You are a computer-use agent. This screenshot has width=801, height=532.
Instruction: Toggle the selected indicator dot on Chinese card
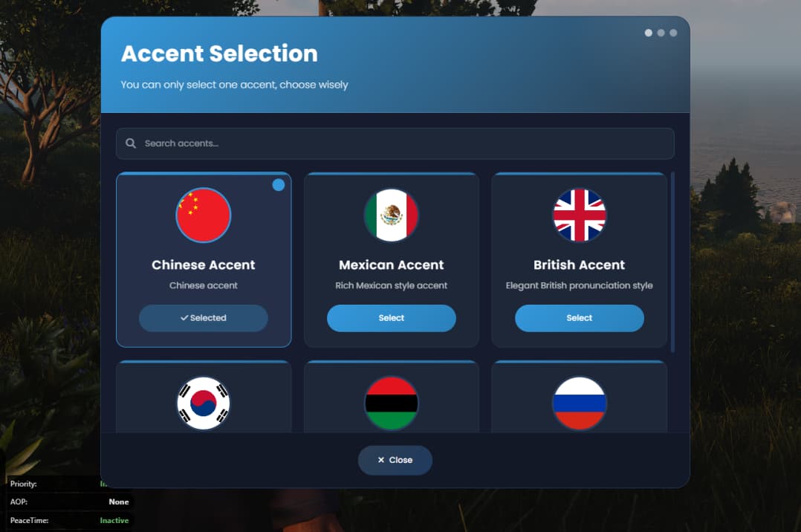pyautogui.click(x=279, y=185)
